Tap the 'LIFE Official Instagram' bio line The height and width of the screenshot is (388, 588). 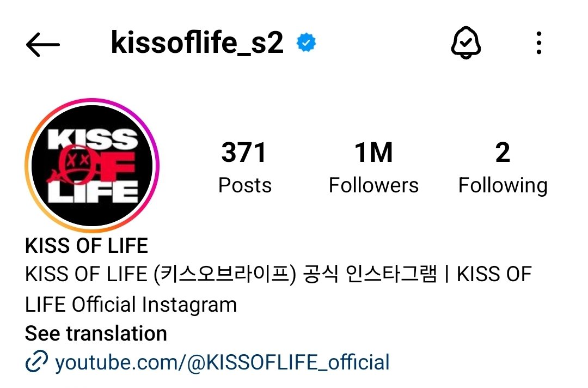pyautogui.click(x=131, y=304)
